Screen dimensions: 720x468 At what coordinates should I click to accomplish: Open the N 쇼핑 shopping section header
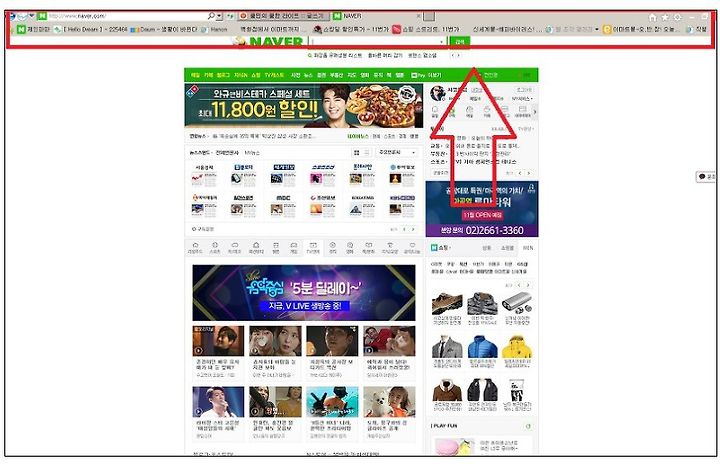point(440,248)
